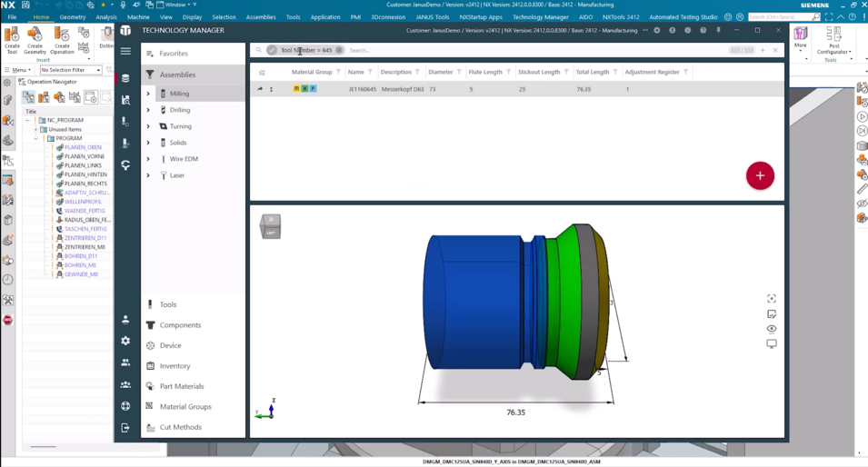Expand the Drilling assembly category
868x467 pixels.
pyautogui.click(x=148, y=110)
